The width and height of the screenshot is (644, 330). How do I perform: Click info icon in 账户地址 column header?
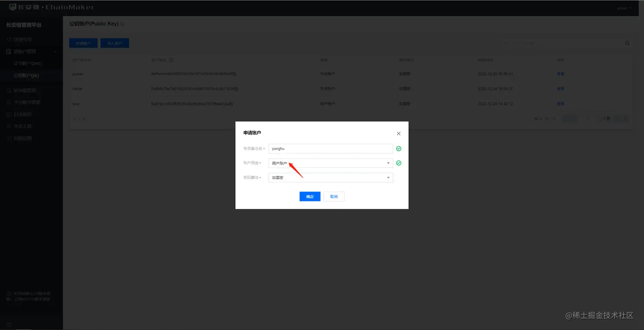(x=171, y=60)
